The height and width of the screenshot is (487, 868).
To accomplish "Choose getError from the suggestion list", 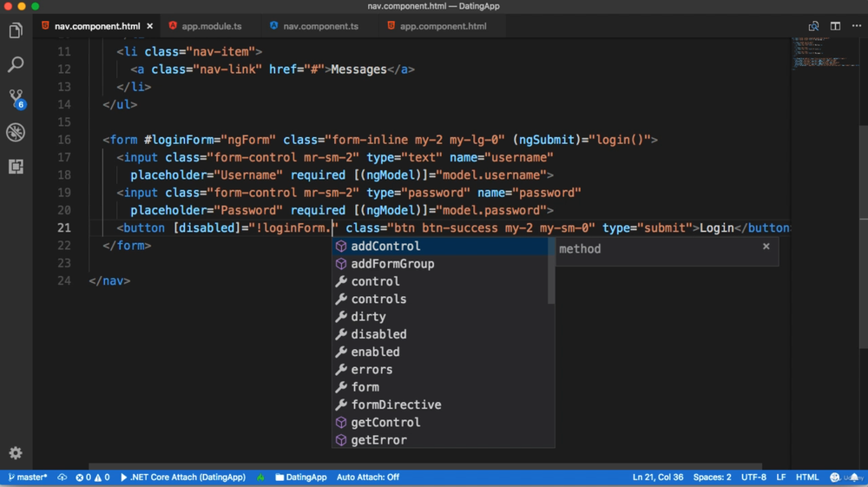I will click(440, 440).
